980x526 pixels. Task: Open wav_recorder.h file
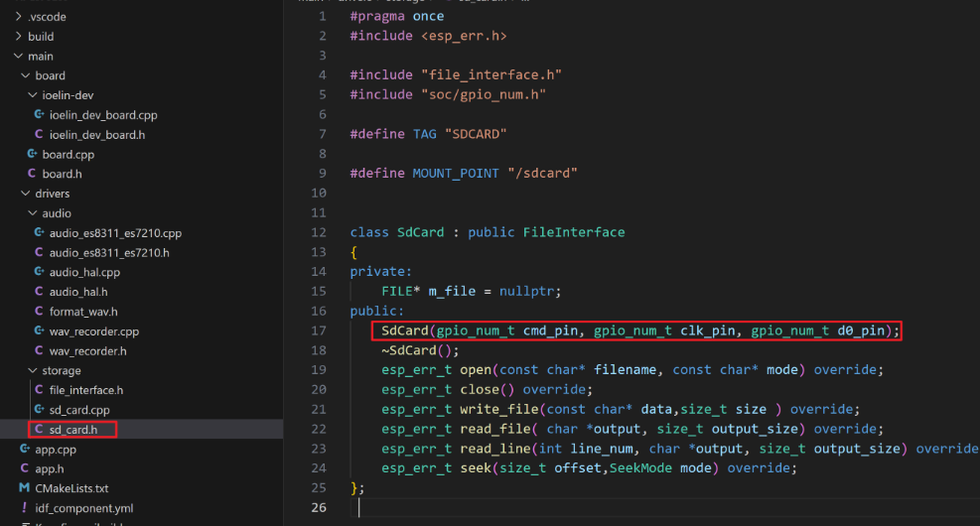pyautogui.click(x=87, y=350)
